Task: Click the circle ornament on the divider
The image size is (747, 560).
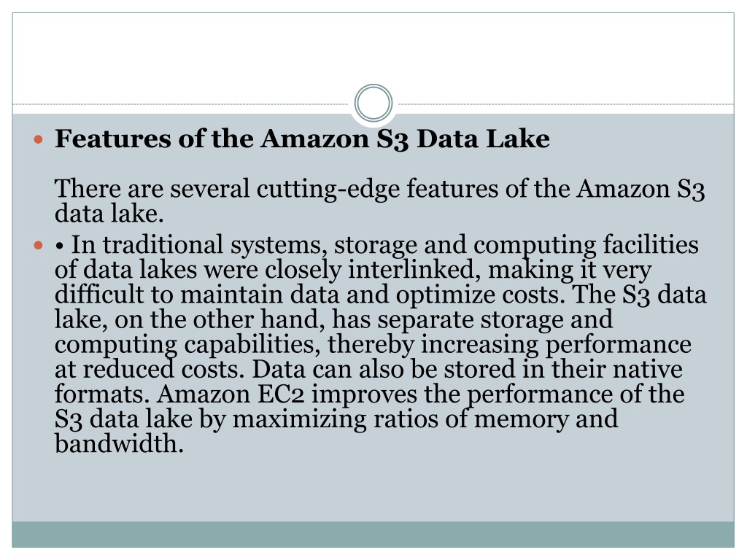Action: 373,103
